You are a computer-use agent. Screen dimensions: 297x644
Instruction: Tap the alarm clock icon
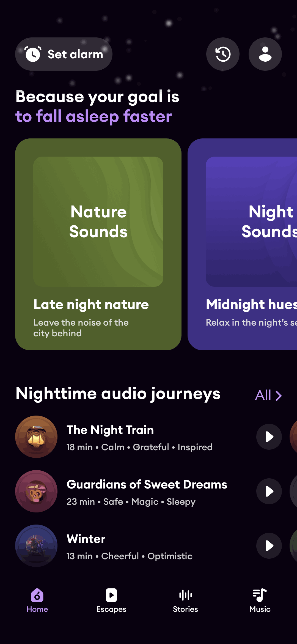tap(33, 54)
